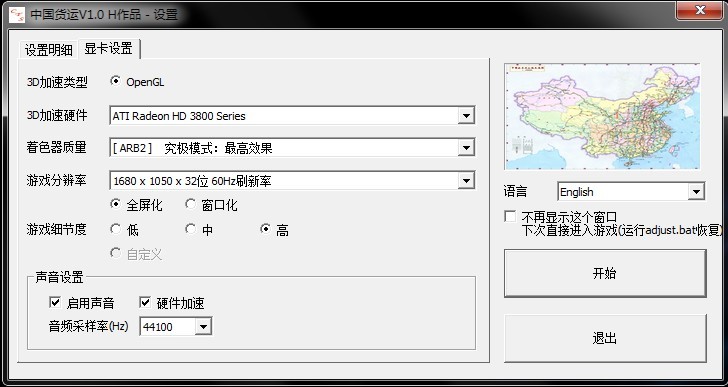The height and width of the screenshot is (387, 728).
Task: Select OpenGL acceleration type
Action: tap(115, 81)
